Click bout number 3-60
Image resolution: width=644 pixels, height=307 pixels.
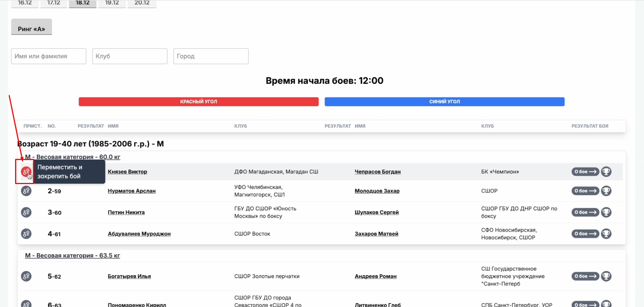[x=55, y=212]
